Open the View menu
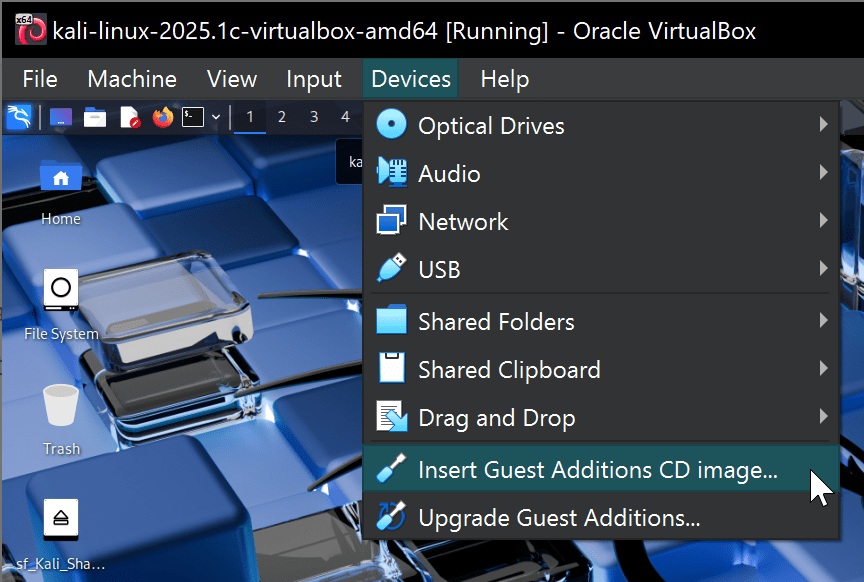864x582 pixels. click(231, 79)
